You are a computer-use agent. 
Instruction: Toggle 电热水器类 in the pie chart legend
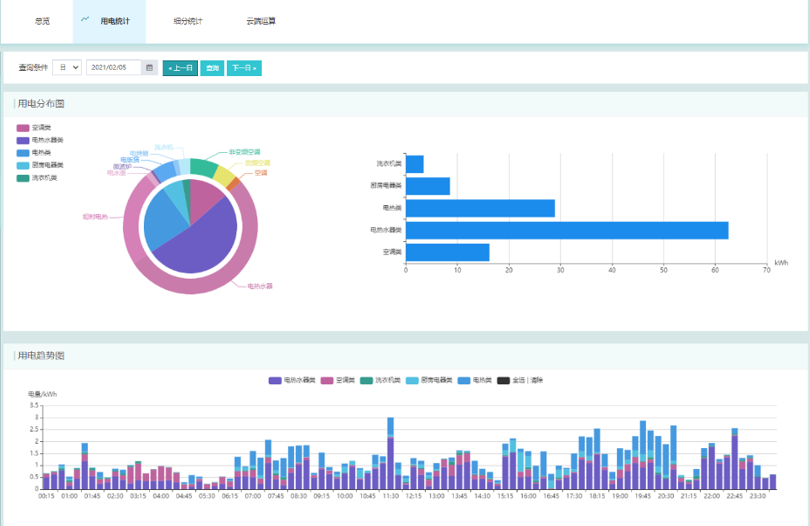tap(46, 140)
